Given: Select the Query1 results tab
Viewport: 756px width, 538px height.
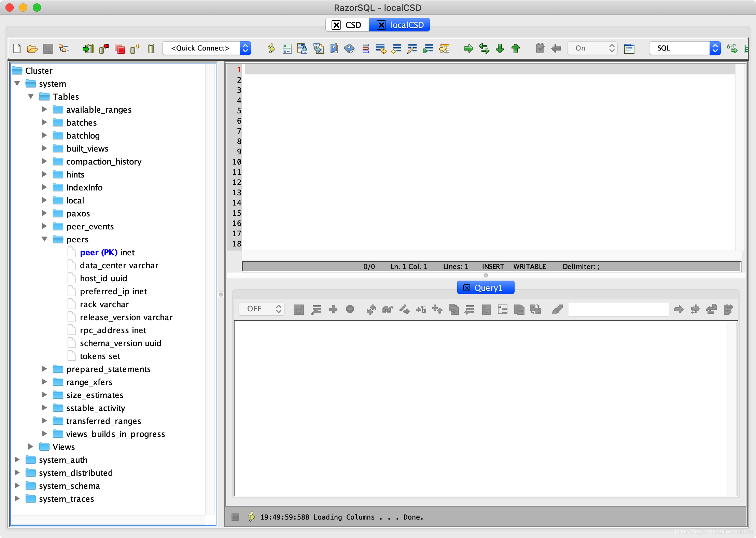Looking at the screenshot, I should pyautogui.click(x=486, y=288).
